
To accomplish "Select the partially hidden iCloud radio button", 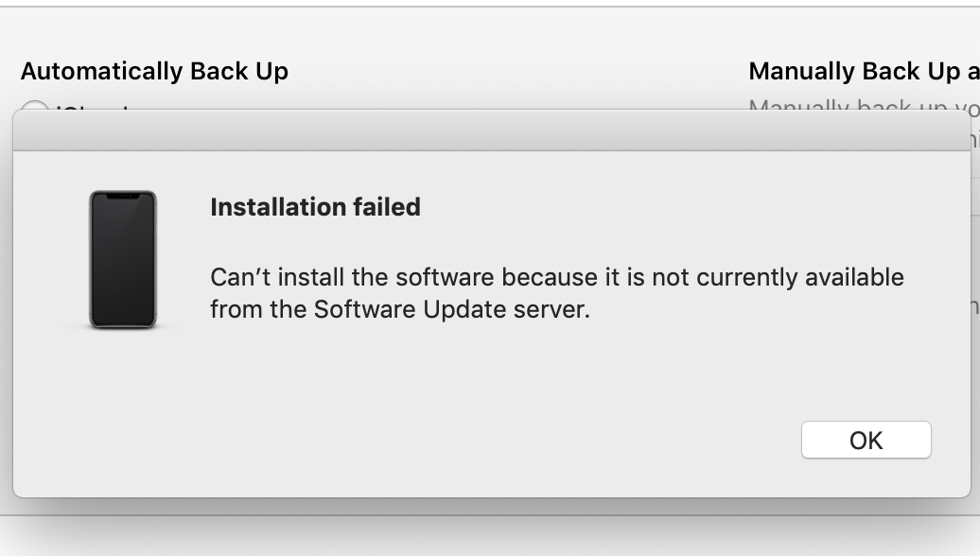I will coord(34,106).
